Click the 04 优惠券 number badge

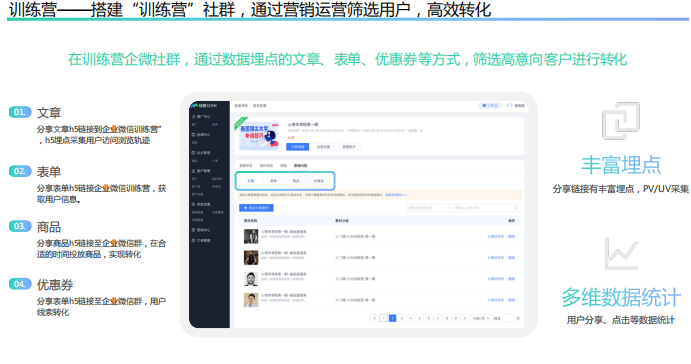click(20, 284)
